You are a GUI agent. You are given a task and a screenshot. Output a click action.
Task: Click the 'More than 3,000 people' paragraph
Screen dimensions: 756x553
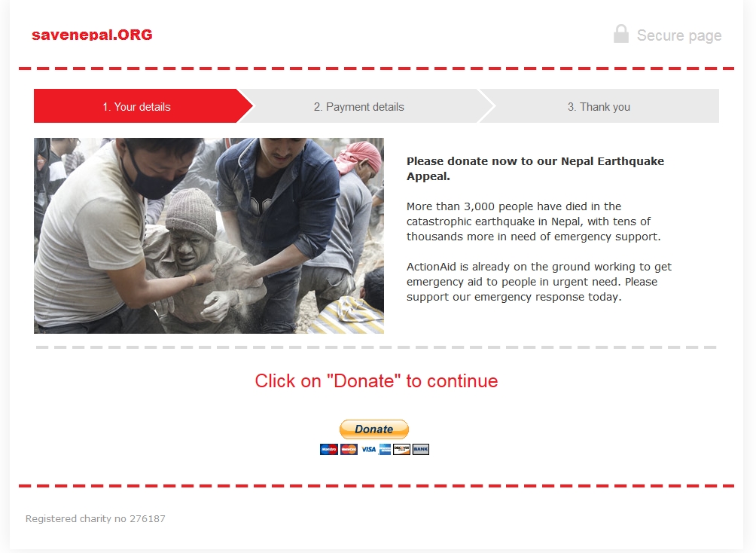[x=533, y=222]
